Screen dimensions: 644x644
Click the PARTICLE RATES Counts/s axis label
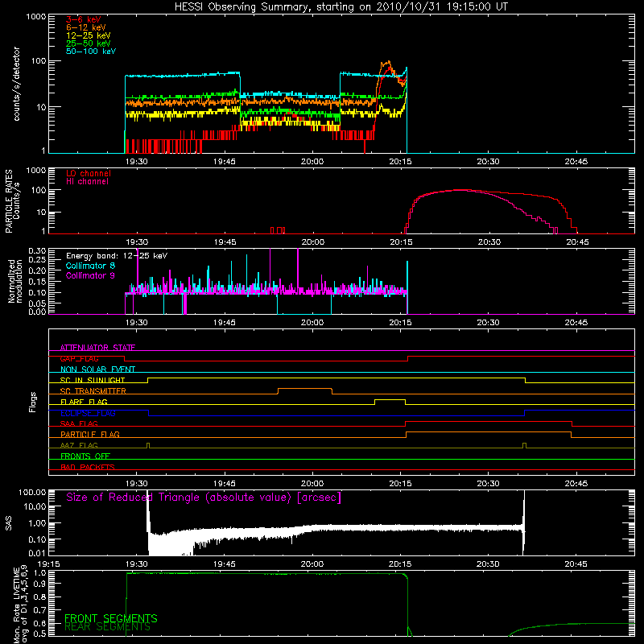(x=12, y=201)
